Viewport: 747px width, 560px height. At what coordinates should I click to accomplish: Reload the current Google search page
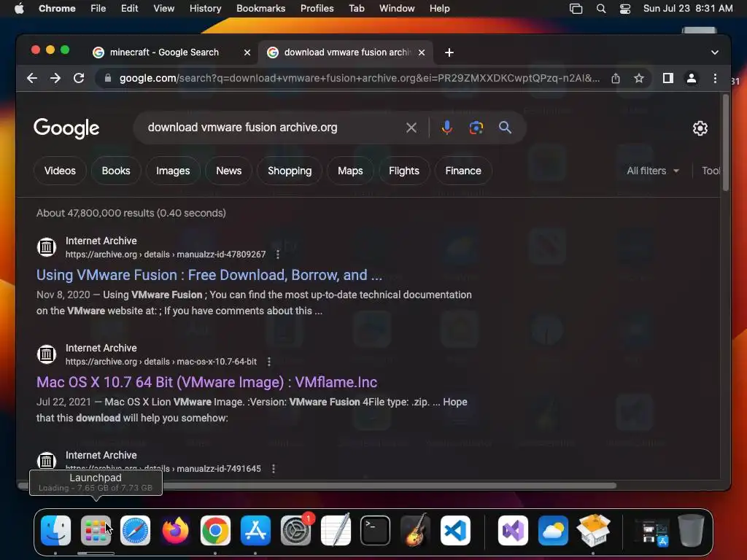point(79,78)
